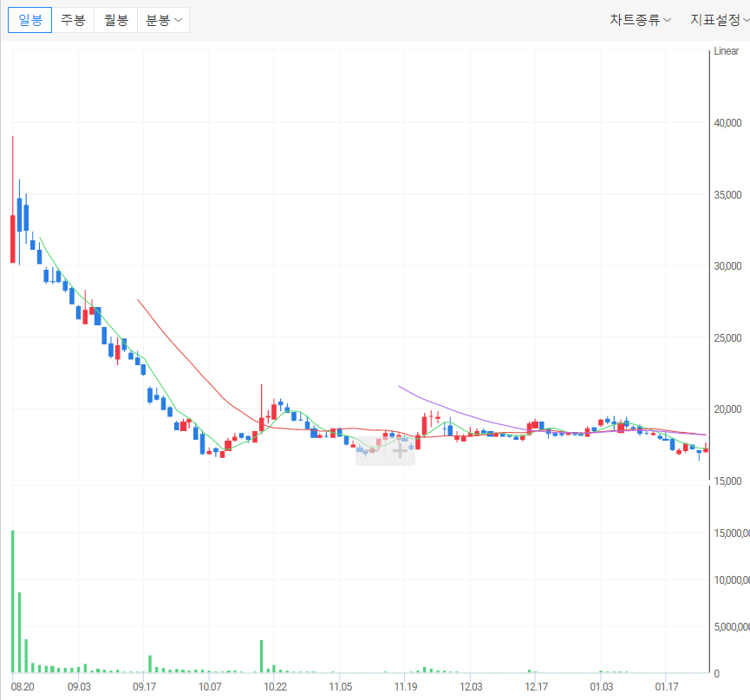
Task: Click the 09.03 date axis label
Action: (x=79, y=687)
